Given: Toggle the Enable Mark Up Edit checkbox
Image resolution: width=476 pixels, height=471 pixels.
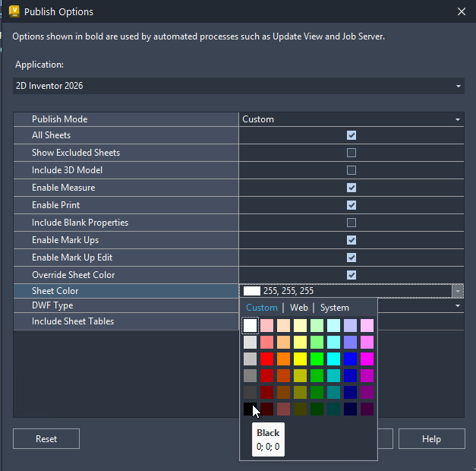Looking at the screenshot, I should pos(351,258).
